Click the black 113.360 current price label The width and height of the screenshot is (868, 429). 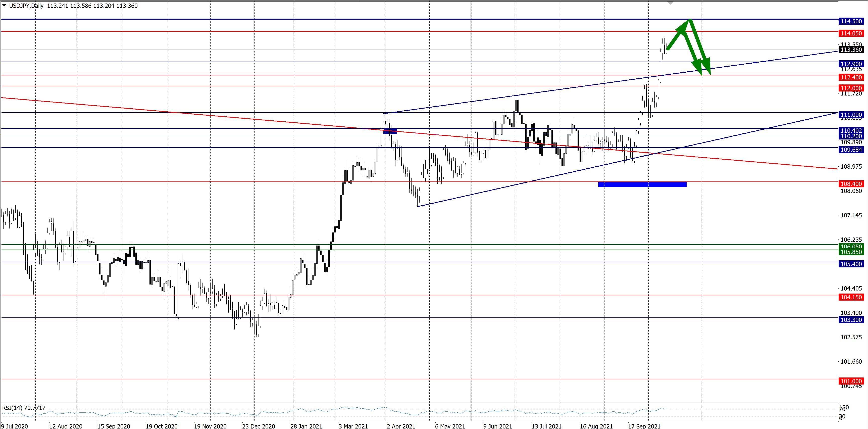(851, 50)
